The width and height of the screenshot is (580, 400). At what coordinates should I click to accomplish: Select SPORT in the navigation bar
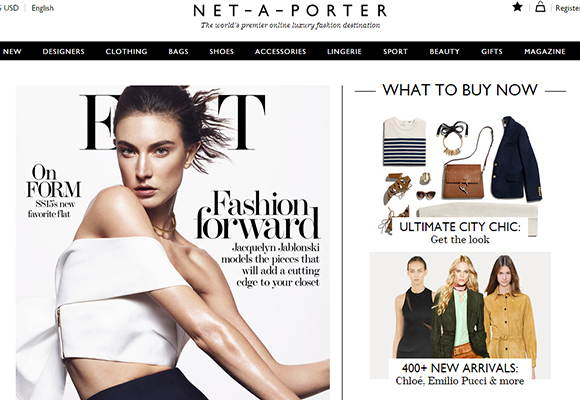(x=395, y=51)
